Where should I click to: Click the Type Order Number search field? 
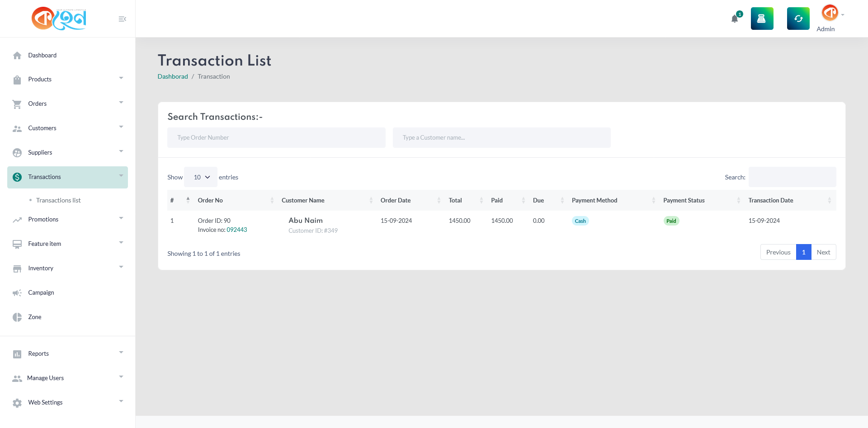coord(276,137)
